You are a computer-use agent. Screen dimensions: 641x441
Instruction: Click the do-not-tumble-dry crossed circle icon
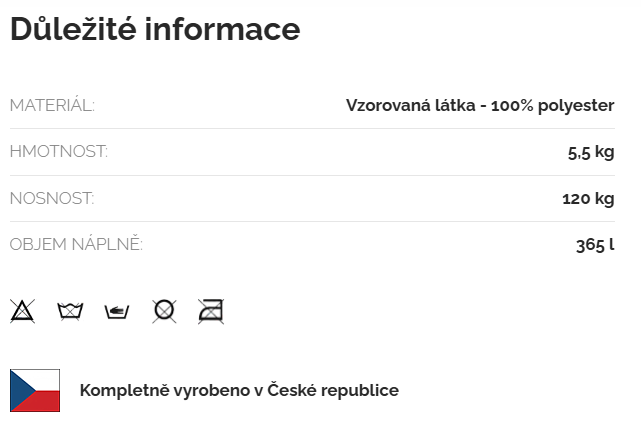pyautogui.click(x=164, y=311)
